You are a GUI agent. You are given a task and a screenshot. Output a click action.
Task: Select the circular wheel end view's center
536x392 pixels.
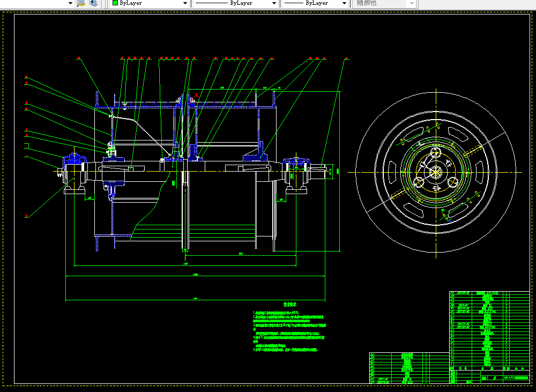click(x=436, y=172)
